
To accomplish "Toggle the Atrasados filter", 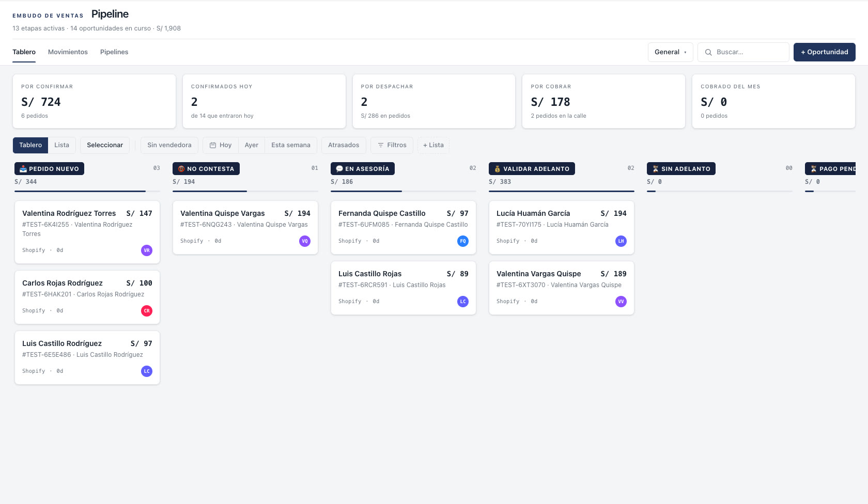I will coord(344,145).
